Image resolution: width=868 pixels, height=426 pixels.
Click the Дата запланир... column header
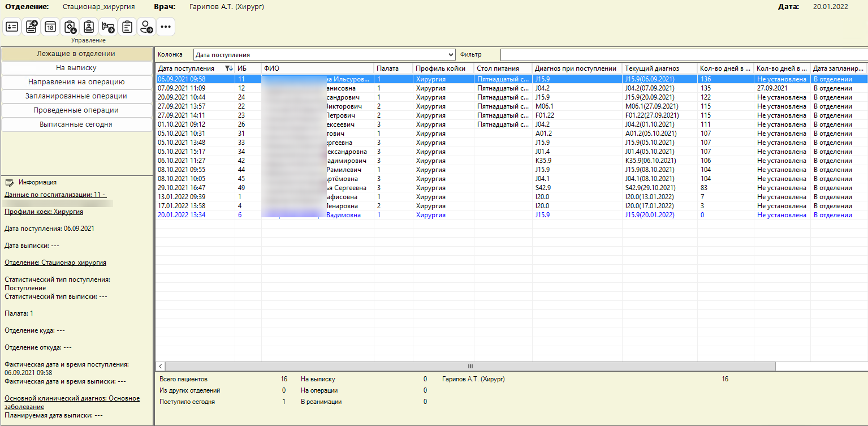838,68
